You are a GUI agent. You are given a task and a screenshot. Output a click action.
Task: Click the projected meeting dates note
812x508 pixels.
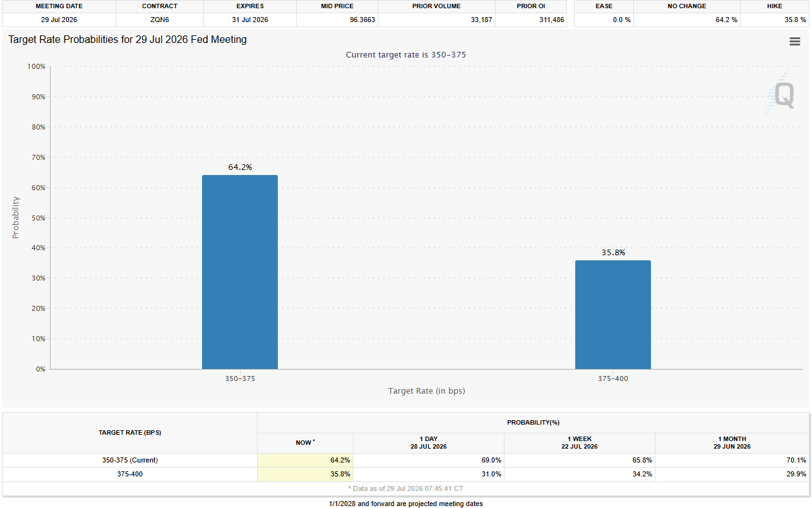click(406, 504)
